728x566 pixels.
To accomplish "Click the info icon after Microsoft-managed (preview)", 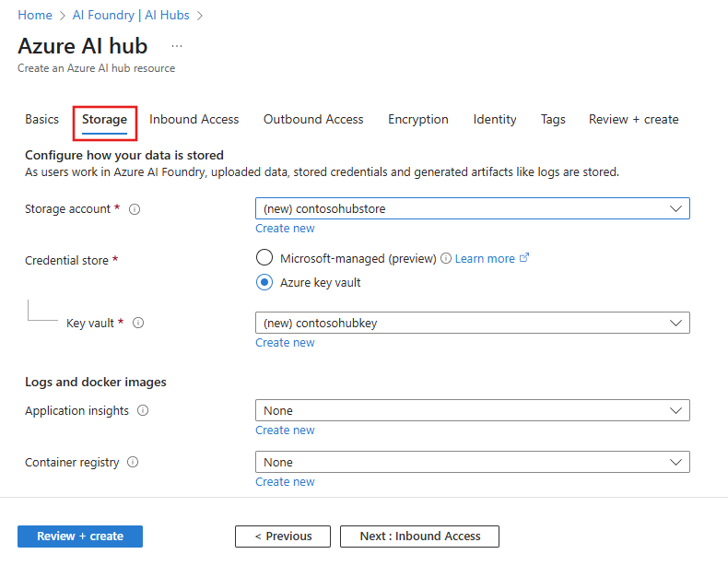I will 446,259.
